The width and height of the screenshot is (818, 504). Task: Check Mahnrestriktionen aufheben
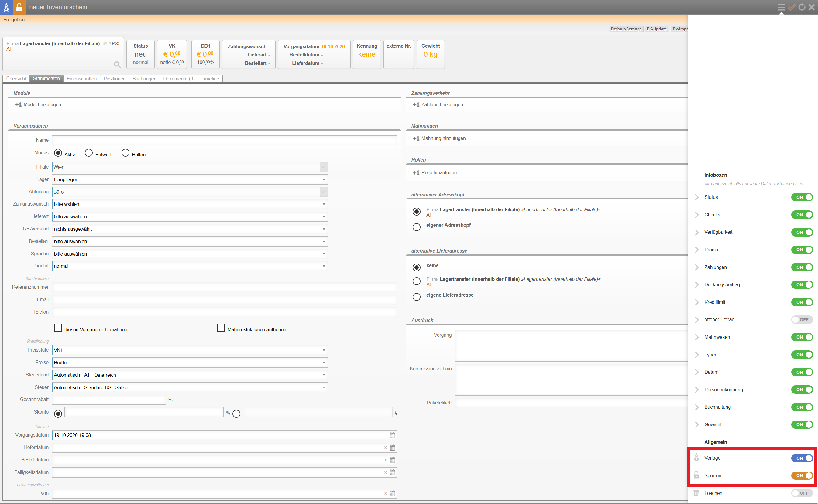(221, 328)
